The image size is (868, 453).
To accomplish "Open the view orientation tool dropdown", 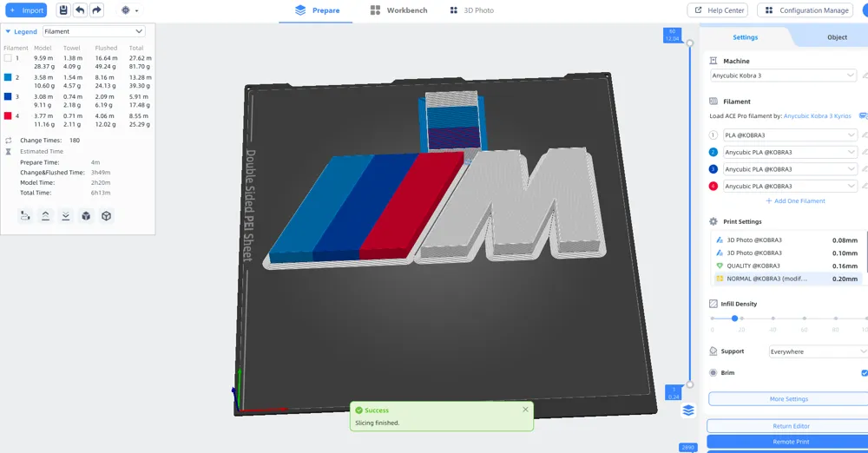I will coord(129,10).
